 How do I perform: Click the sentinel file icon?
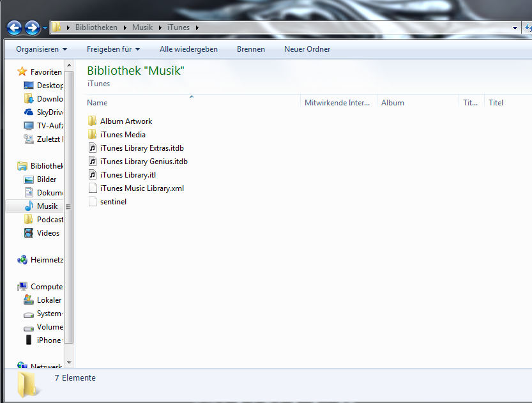point(92,202)
